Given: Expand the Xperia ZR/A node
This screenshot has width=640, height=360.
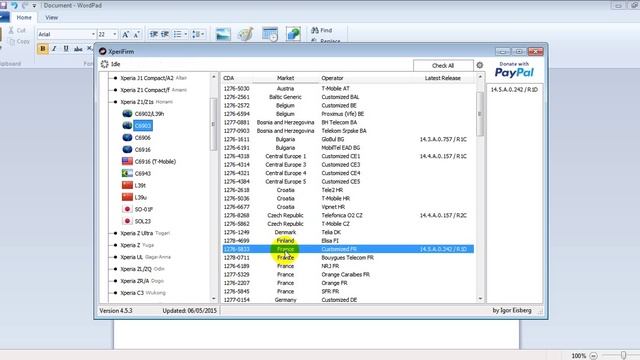Looking at the screenshot, I should click(x=116, y=281).
